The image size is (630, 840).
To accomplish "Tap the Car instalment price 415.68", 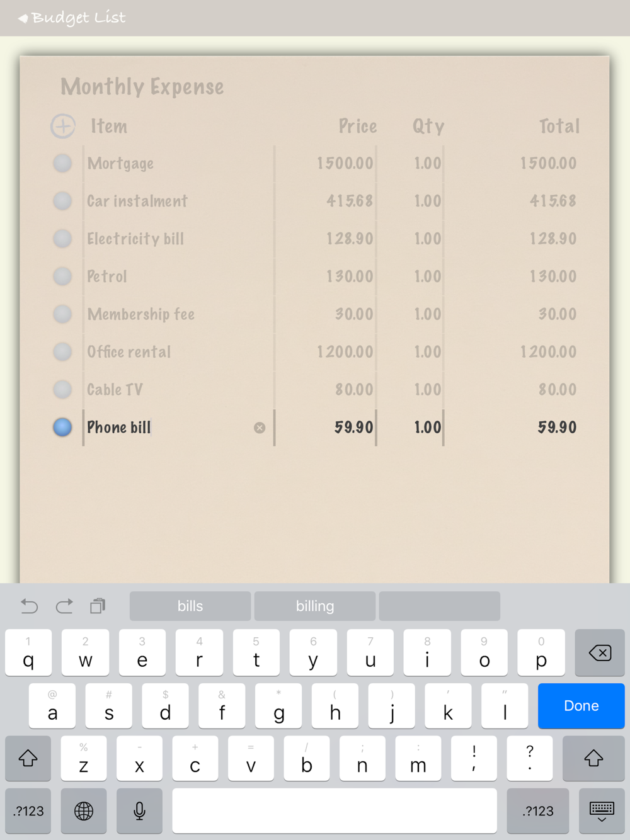I will (x=350, y=201).
